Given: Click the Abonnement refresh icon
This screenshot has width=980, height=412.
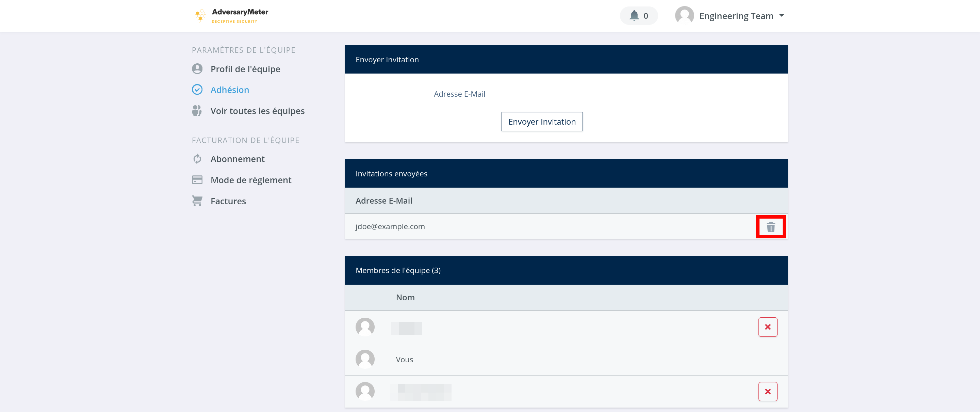Looking at the screenshot, I should coord(197,159).
